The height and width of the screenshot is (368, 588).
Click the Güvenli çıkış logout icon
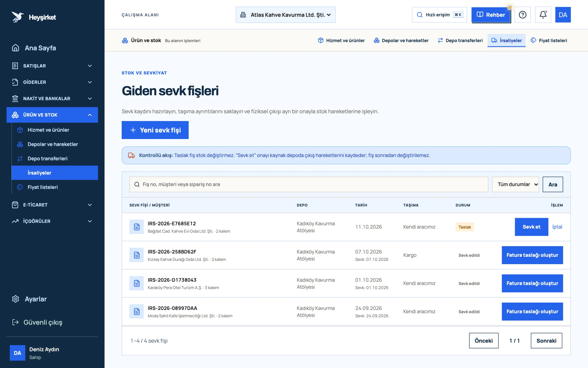pos(16,322)
